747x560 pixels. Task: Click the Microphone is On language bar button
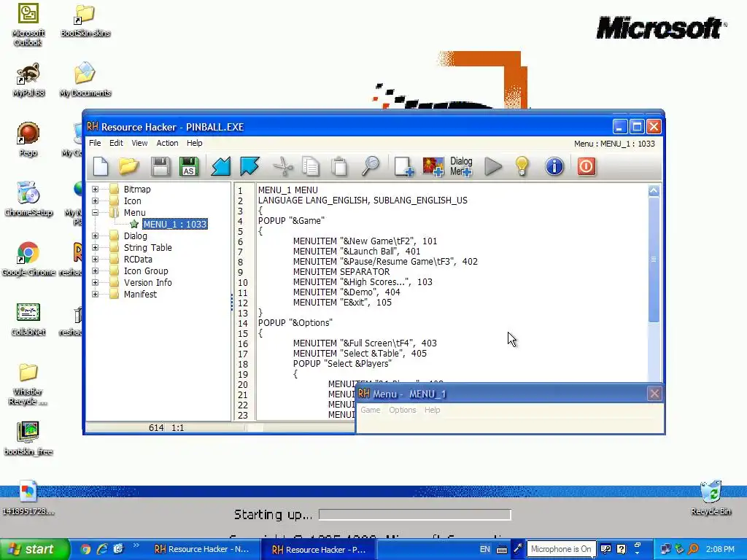click(x=560, y=549)
